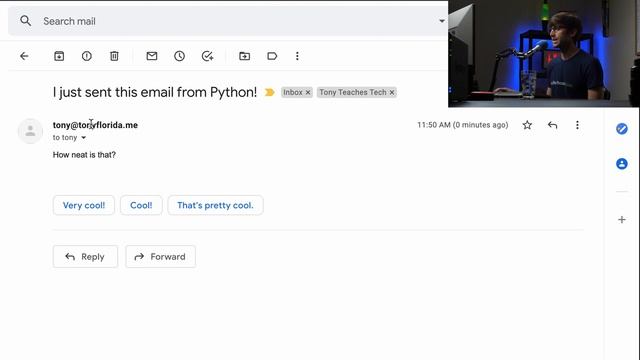Click the Reply button
This screenshot has width=640, height=360.
85,257
